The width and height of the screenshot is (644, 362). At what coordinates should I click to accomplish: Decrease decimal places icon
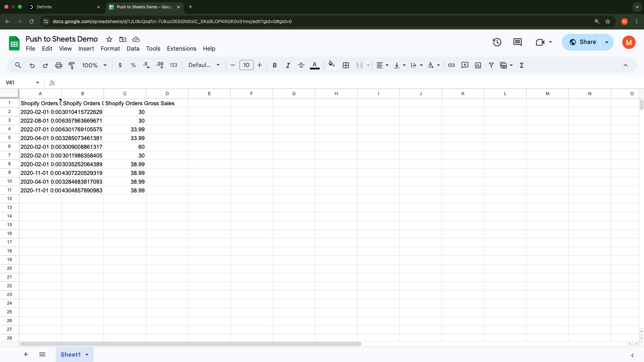point(147,65)
